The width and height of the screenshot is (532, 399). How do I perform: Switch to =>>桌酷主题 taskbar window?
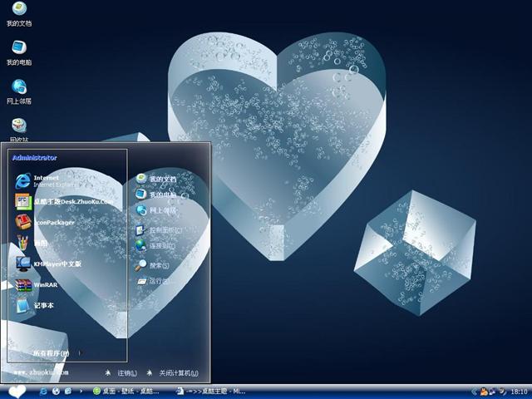[x=211, y=392]
